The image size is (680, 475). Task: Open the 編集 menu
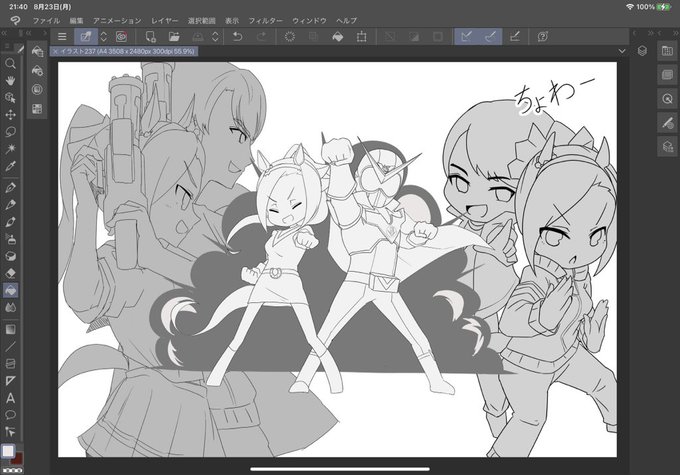point(76,20)
